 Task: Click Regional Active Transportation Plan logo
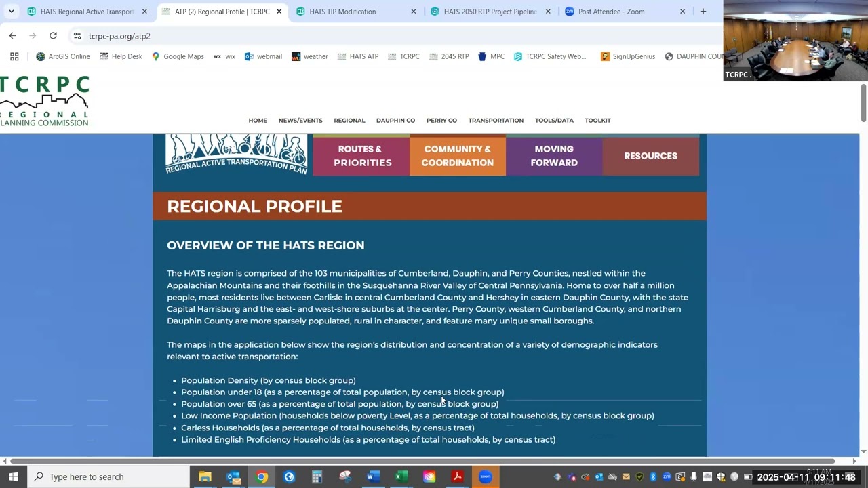tap(236, 155)
